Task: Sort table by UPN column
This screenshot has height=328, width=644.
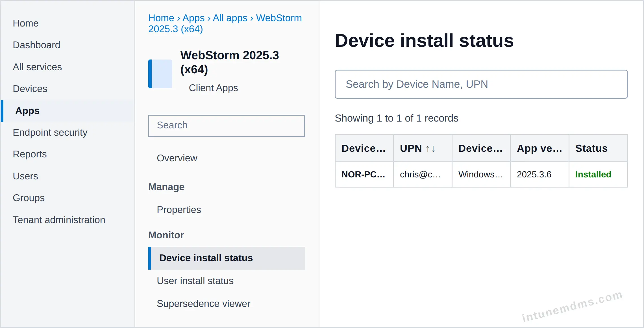Action: point(423,148)
